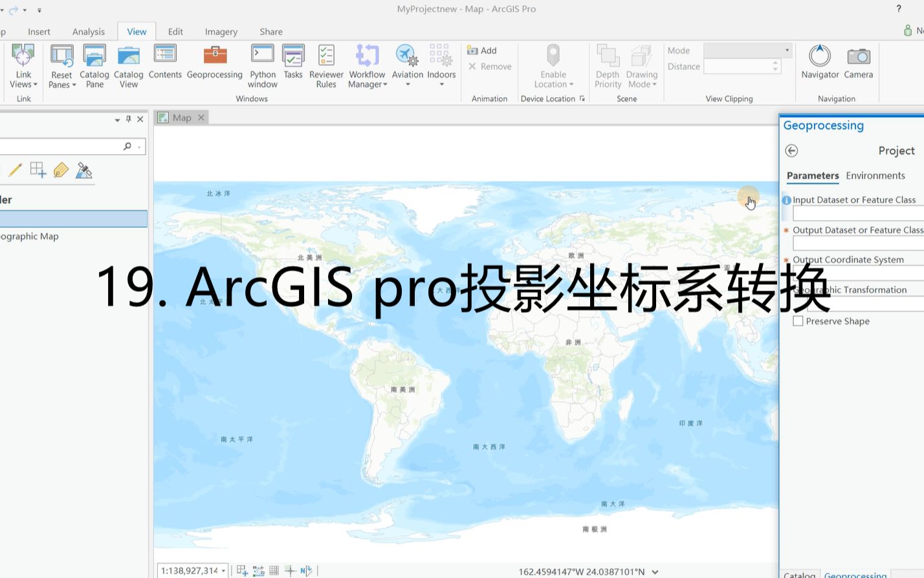The height and width of the screenshot is (578, 924).
Task: Switch to the Edit ribbon tab
Action: [x=175, y=31]
